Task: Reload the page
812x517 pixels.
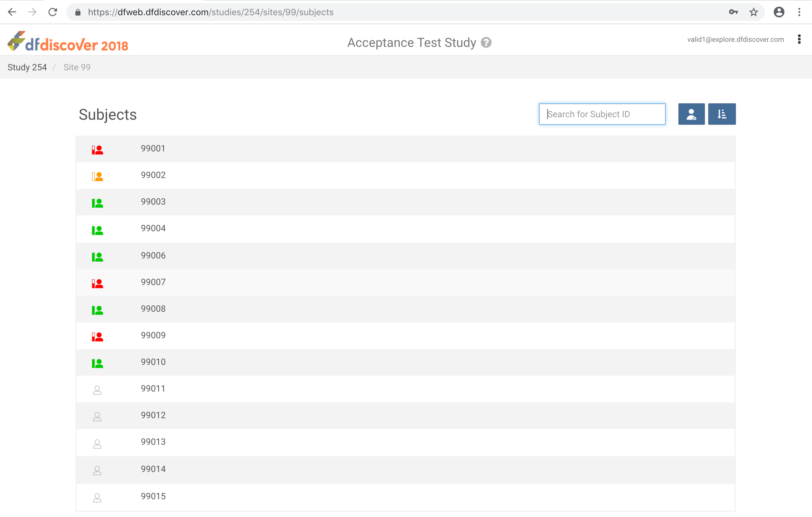Action: [x=53, y=12]
